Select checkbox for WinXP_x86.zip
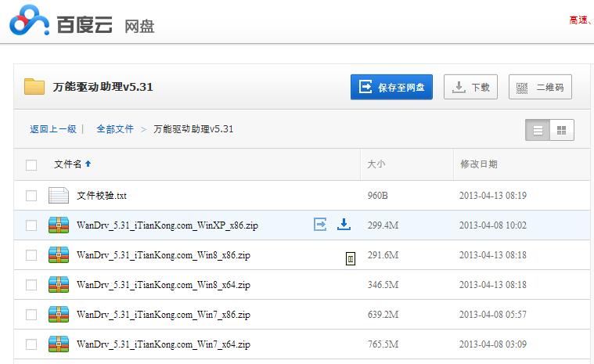The height and width of the screenshot is (364, 594). (31, 225)
